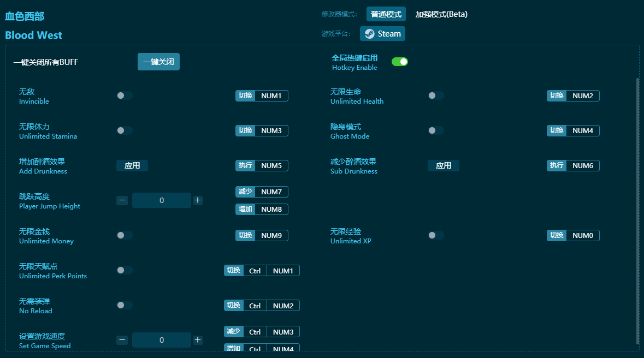Screen dimensions: 644x358
Task: Apply Sub Drunkness with 应用 button
Action: pos(444,165)
